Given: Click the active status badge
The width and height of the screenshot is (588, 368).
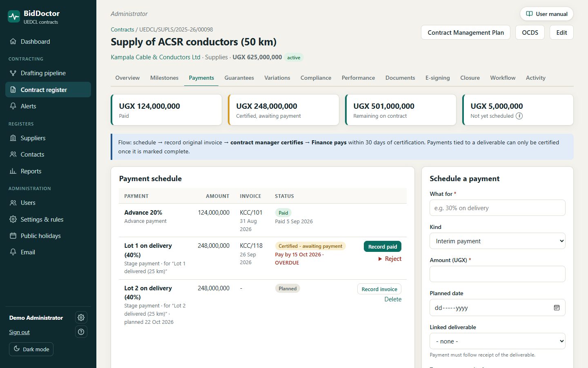Looking at the screenshot, I should pyautogui.click(x=294, y=58).
